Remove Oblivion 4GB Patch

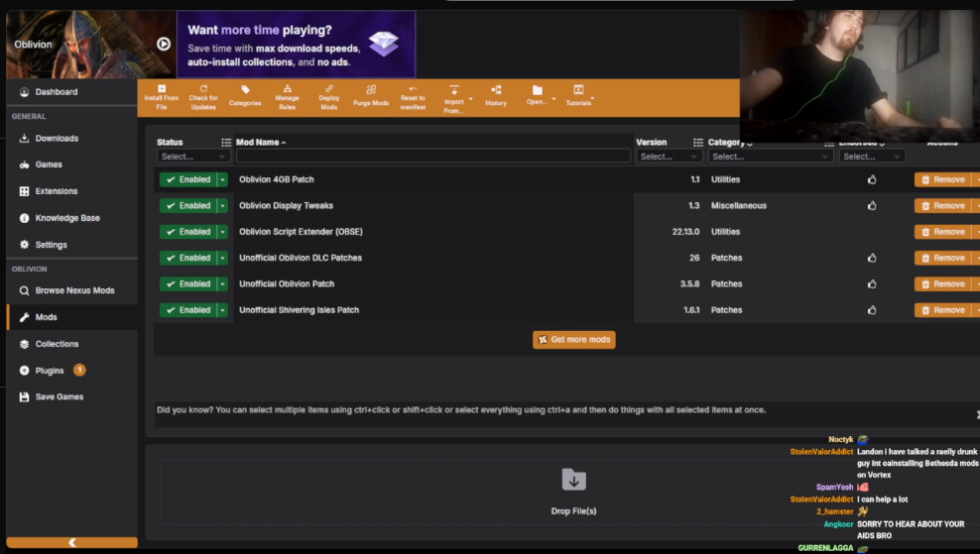click(942, 180)
